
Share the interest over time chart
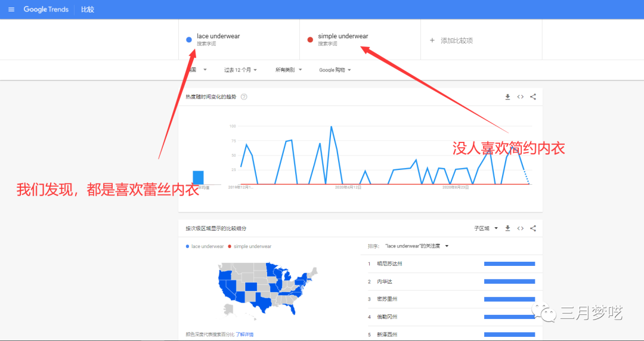(533, 97)
